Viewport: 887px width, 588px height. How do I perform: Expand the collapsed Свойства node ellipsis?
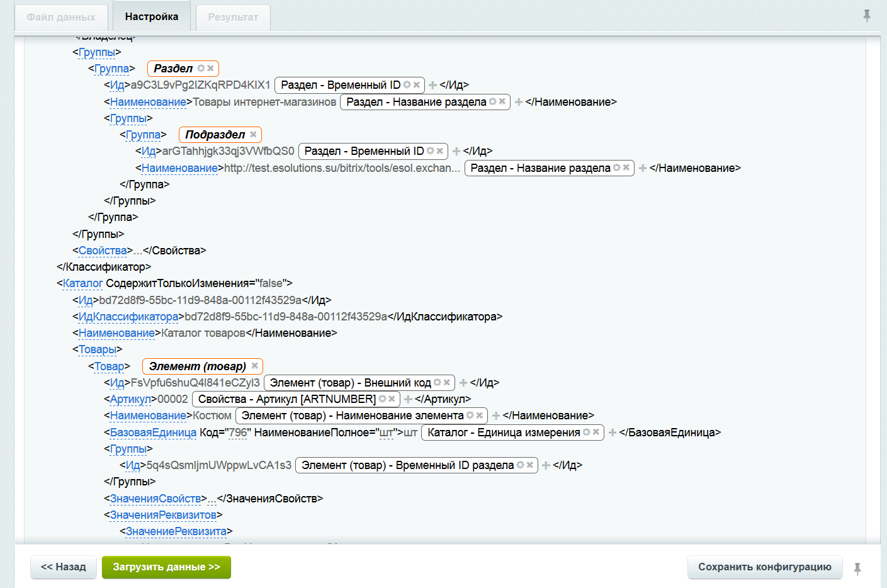pos(138,251)
